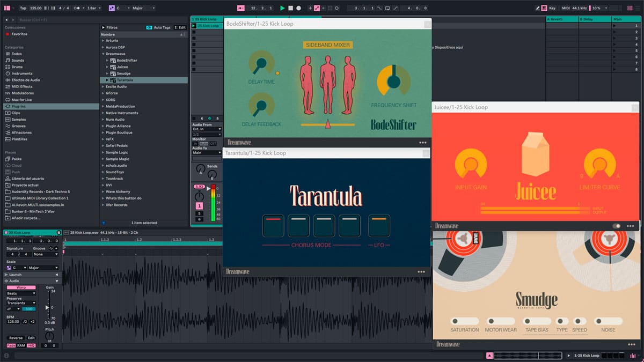Enable MIDI map mode
Image resolution: width=644 pixels, height=362 pixels.
[566, 8]
